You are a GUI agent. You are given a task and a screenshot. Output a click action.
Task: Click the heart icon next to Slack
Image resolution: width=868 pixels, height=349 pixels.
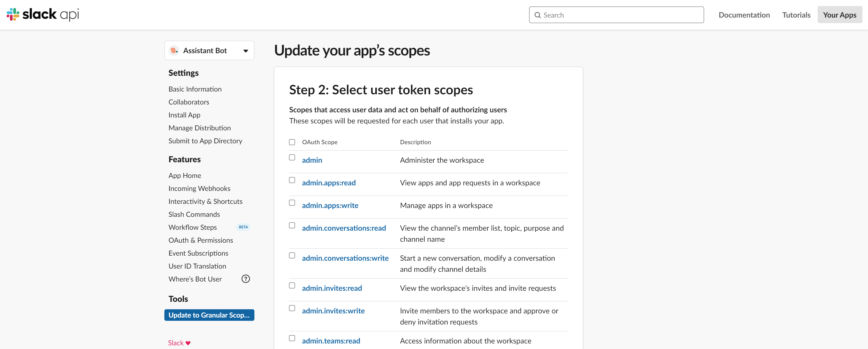pyautogui.click(x=188, y=343)
